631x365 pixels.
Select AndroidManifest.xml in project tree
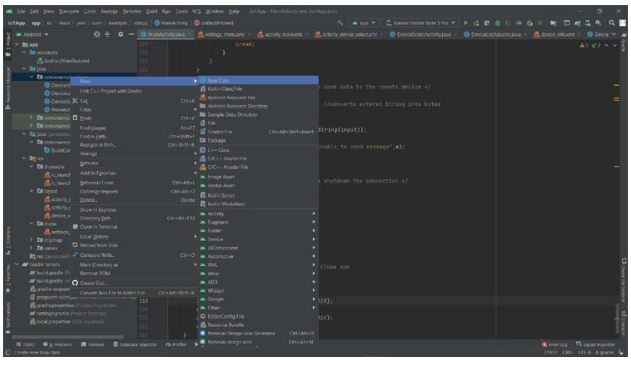pyautogui.click(x=64, y=61)
